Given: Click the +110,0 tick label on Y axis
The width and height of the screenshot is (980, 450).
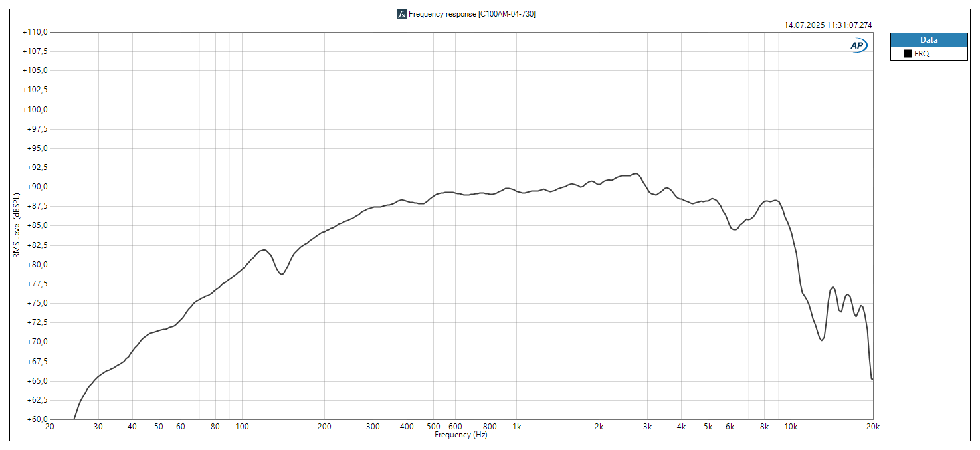Looking at the screenshot, I should pyautogui.click(x=35, y=32).
